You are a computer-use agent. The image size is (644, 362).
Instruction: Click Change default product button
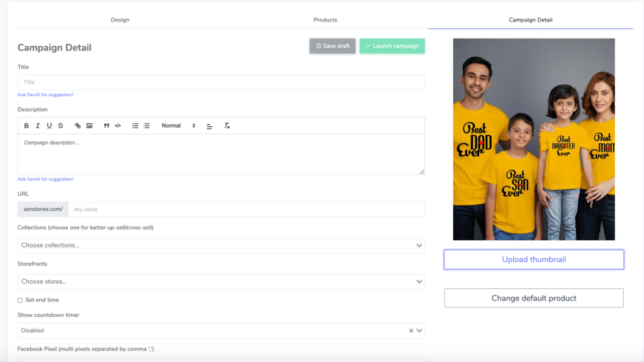(x=534, y=298)
